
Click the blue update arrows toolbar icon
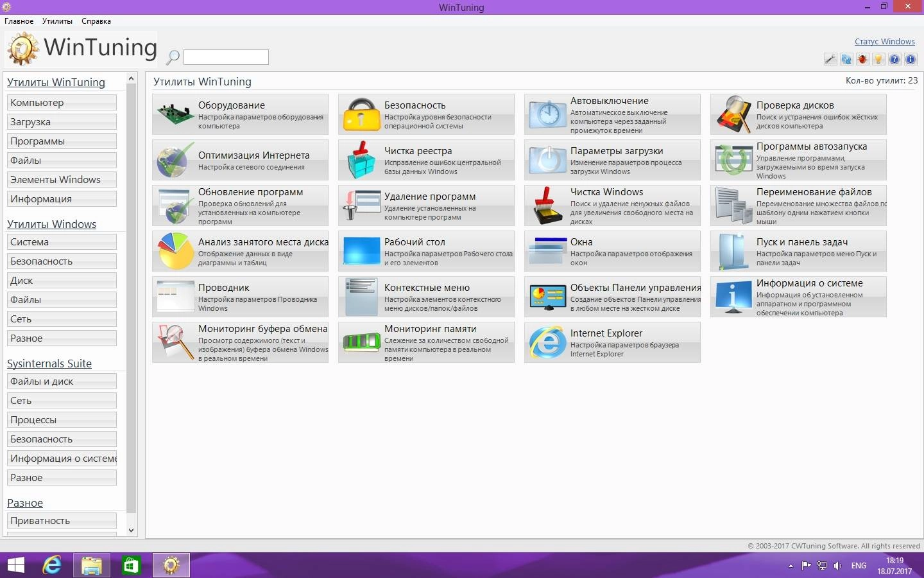846,59
